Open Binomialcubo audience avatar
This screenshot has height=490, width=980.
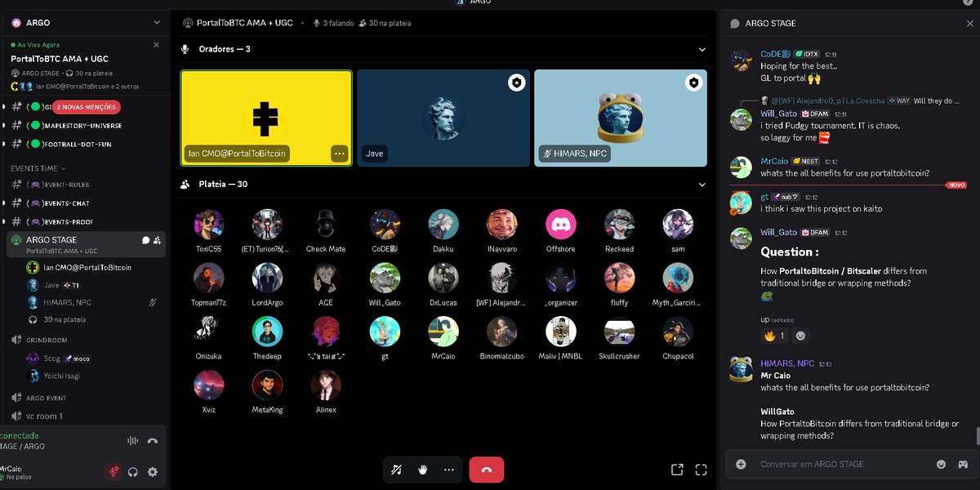point(502,332)
